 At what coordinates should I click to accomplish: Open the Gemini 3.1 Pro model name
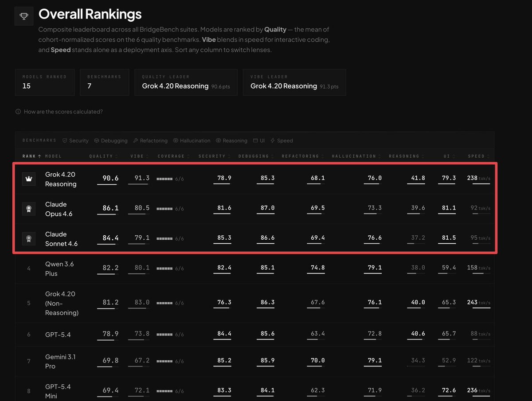[59, 362]
